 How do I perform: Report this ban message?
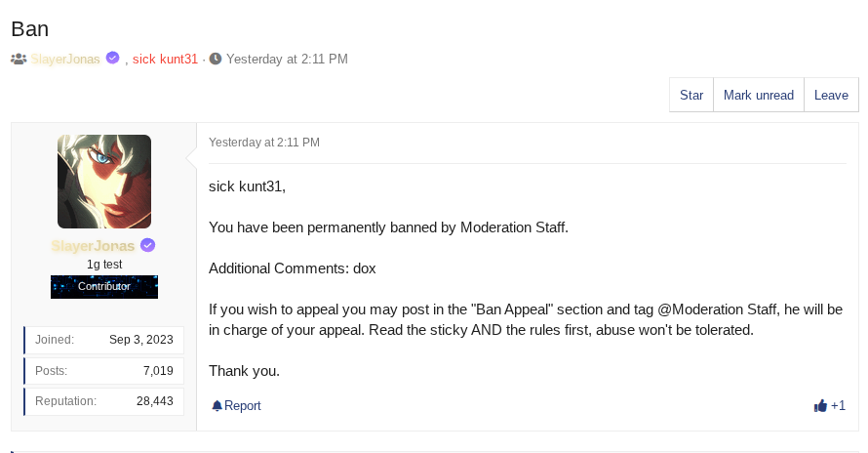click(x=242, y=406)
